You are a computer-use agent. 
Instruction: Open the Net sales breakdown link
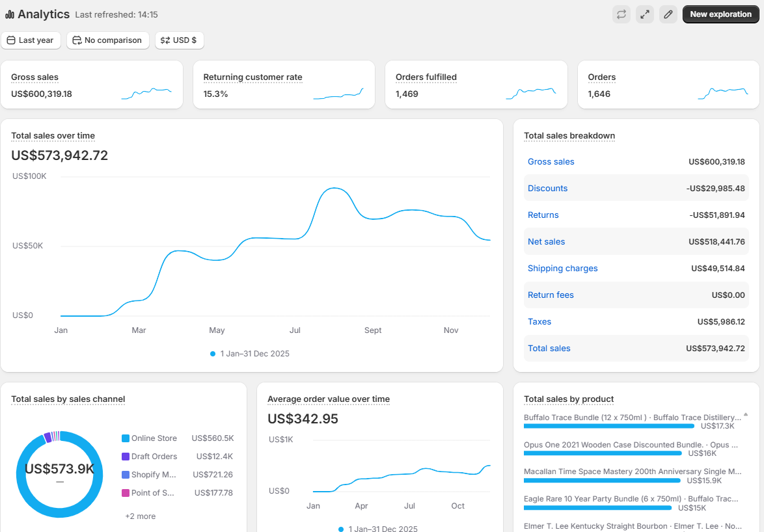point(546,242)
